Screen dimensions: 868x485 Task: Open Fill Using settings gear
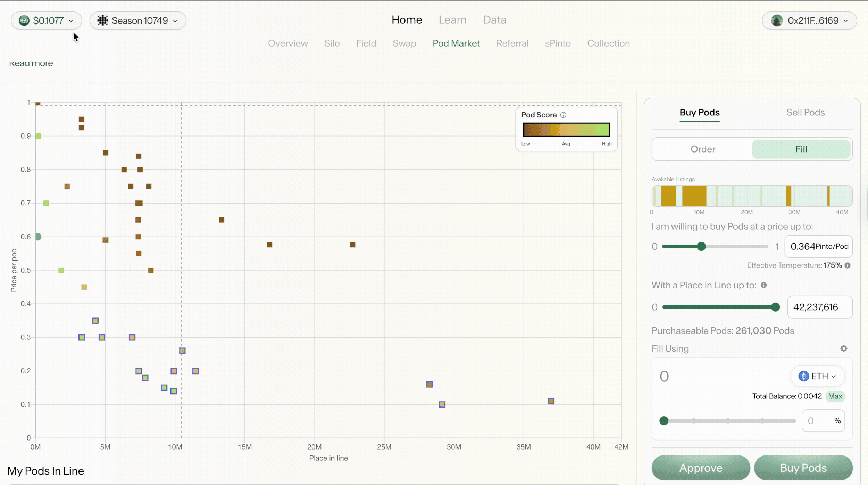point(844,348)
